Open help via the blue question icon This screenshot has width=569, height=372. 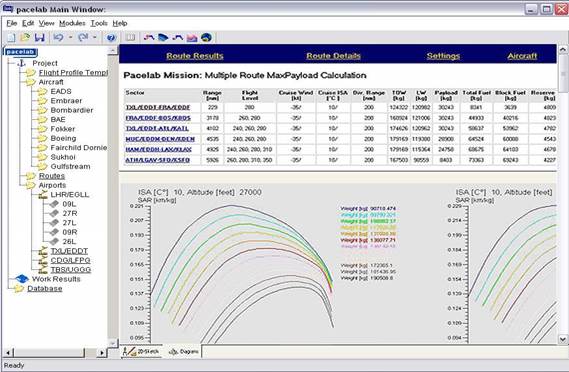pyautogui.click(x=111, y=37)
